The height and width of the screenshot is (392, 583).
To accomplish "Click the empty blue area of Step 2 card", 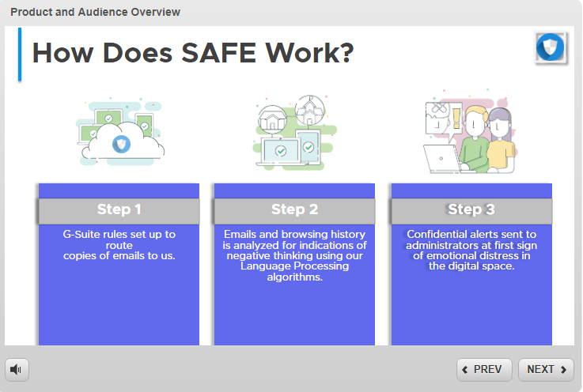I will (294, 316).
